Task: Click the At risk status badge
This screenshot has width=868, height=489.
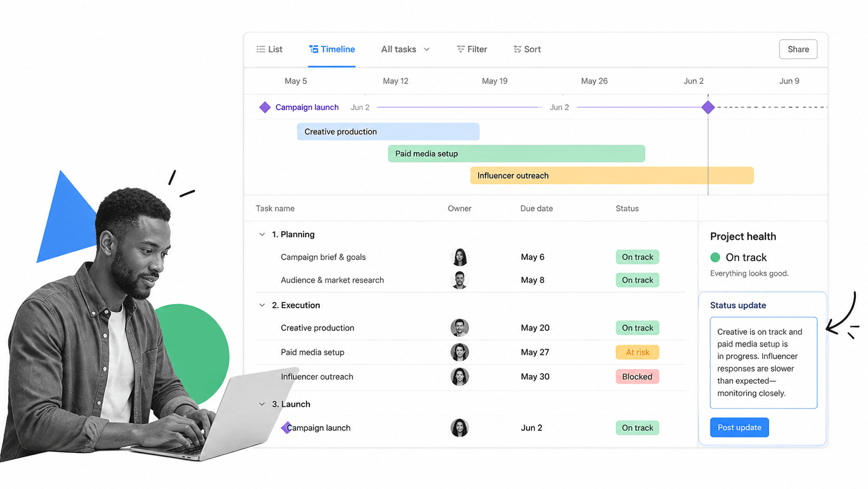Action: 638,352
